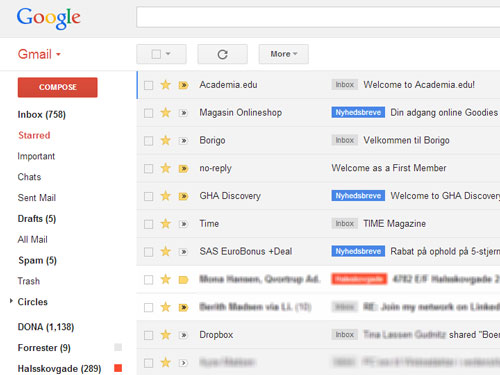Click in the Google search field

coord(318,17)
